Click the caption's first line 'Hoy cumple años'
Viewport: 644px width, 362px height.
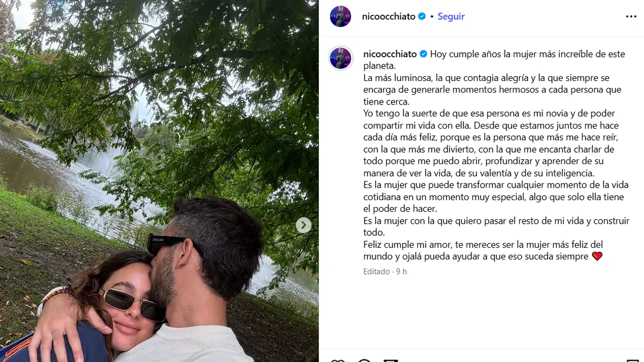pyautogui.click(x=461, y=54)
